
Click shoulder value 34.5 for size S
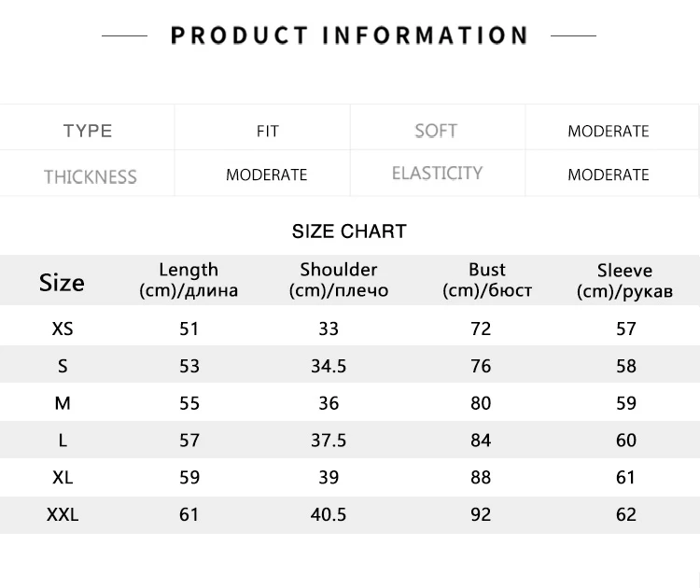[329, 366]
